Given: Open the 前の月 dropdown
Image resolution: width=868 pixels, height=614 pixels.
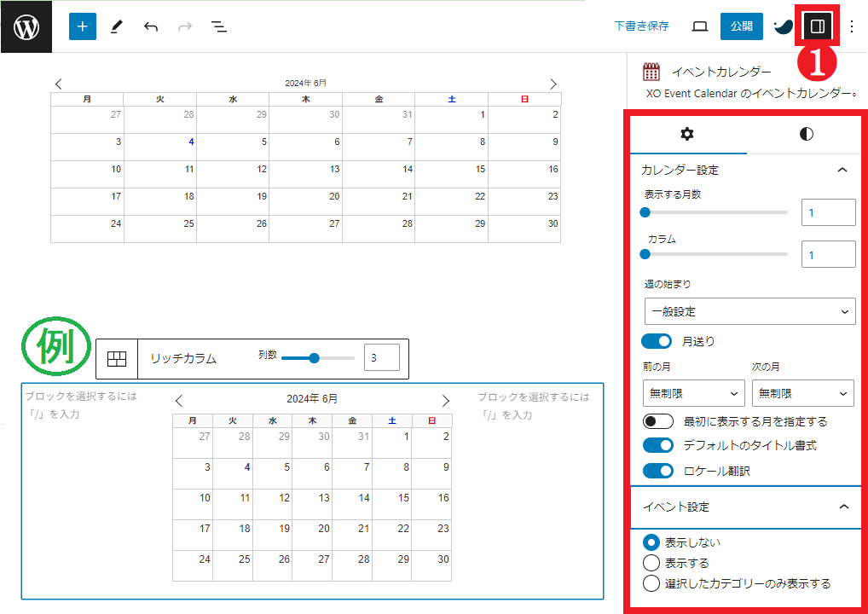Looking at the screenshot, I should 693,393.
